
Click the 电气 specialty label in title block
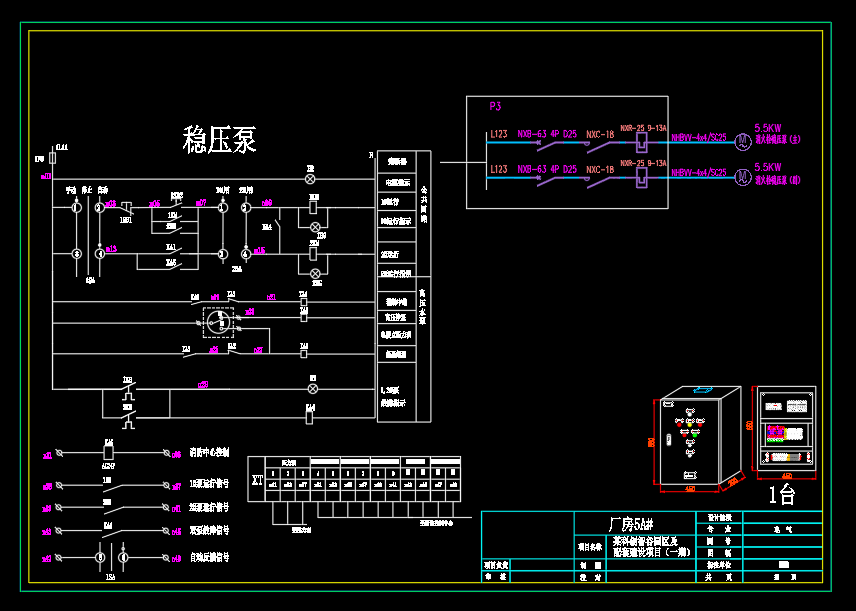coord(783,530)
